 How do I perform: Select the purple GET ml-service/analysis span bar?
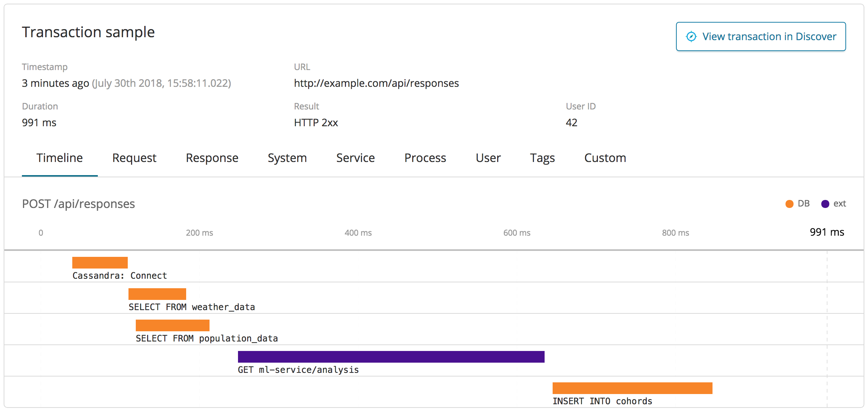pyautogui.click(x=391, y=357)
